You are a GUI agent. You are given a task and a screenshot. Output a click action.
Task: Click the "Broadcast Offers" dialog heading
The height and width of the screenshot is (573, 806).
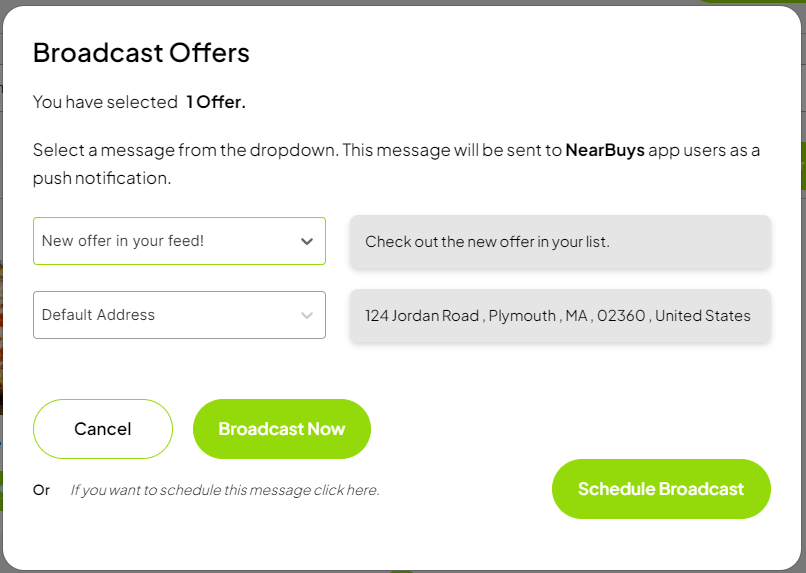click(x=141, y=53)
